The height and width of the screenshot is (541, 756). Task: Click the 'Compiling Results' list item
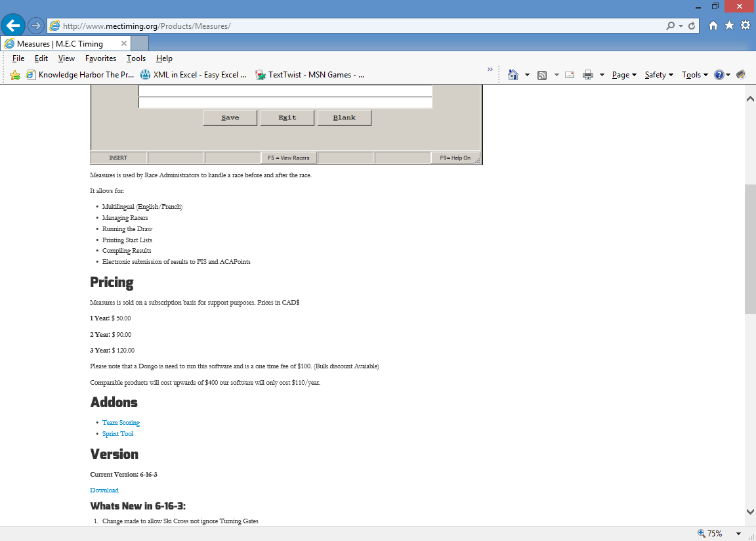tap(127, 250)
